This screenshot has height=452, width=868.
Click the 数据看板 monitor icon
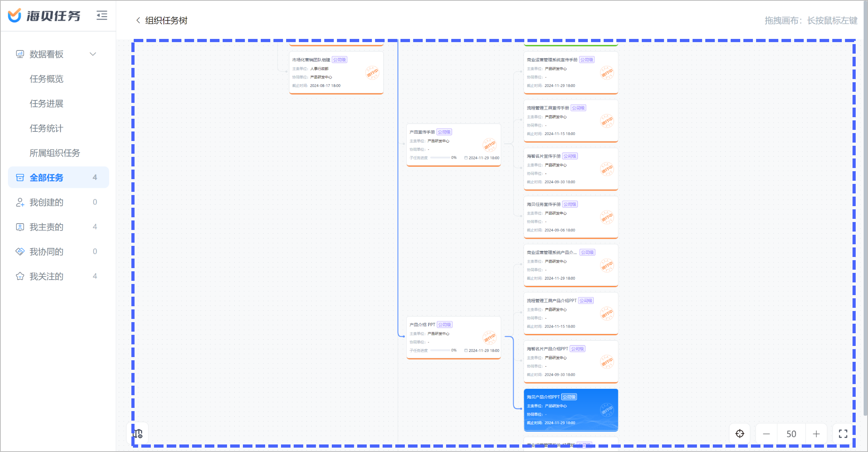pos(20,54)
